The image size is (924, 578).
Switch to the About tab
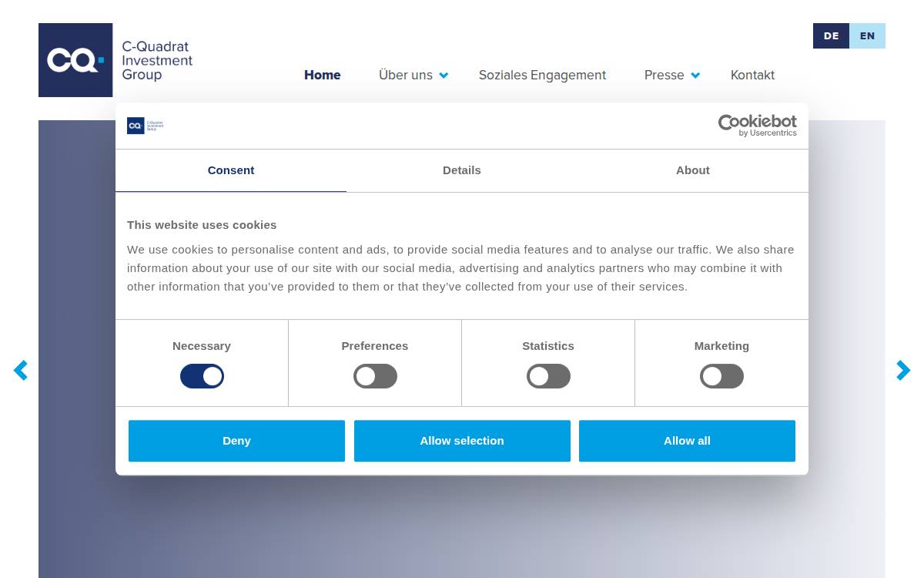tap(693, 170)
